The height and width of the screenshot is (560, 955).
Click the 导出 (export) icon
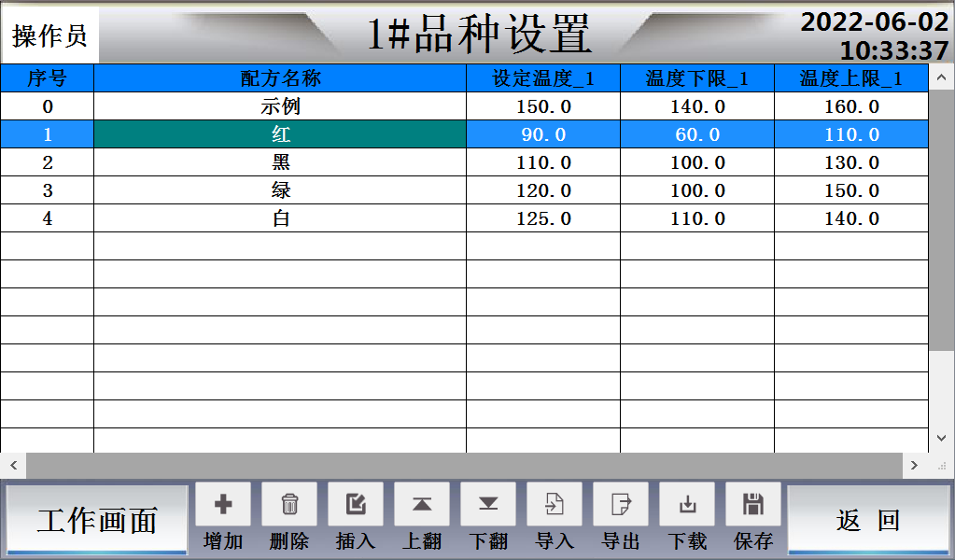pyautogui.click(x=620, y=505)
